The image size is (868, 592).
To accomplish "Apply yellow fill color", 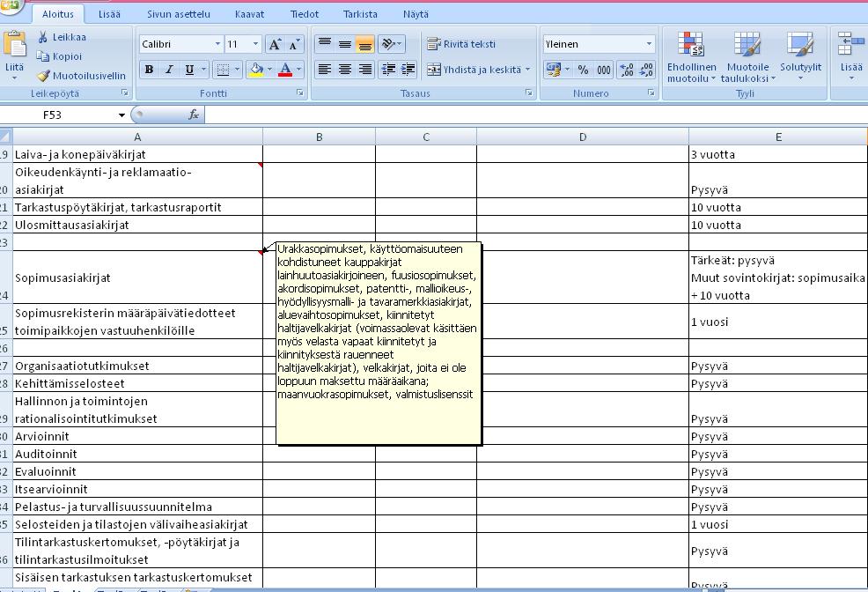I will (x=256, y=70).
